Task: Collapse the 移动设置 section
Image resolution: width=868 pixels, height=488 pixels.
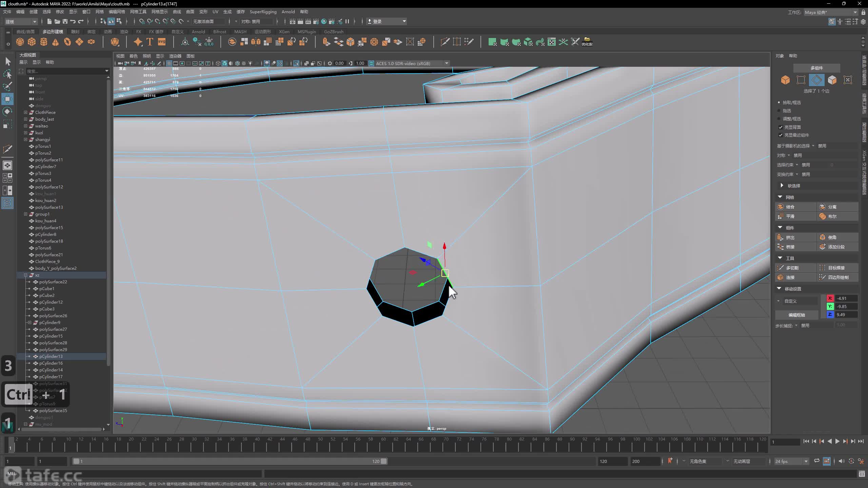Action: tap(779, 289)
